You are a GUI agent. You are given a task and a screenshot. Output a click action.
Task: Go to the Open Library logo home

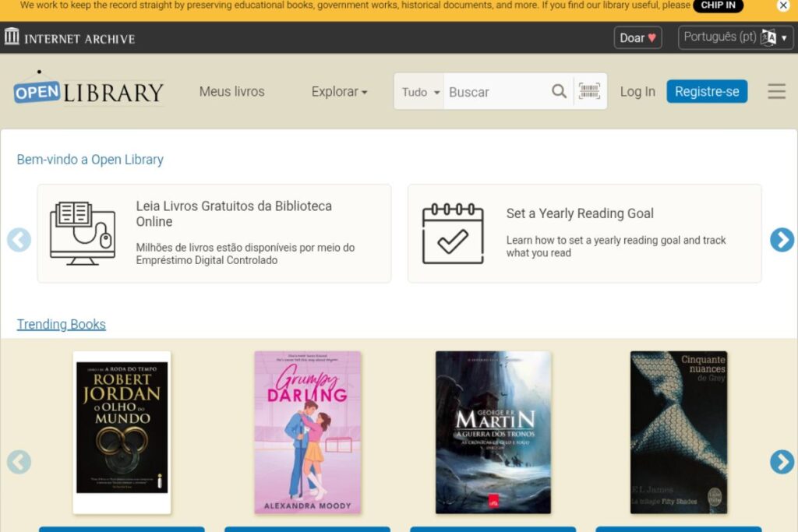[89, 90]
